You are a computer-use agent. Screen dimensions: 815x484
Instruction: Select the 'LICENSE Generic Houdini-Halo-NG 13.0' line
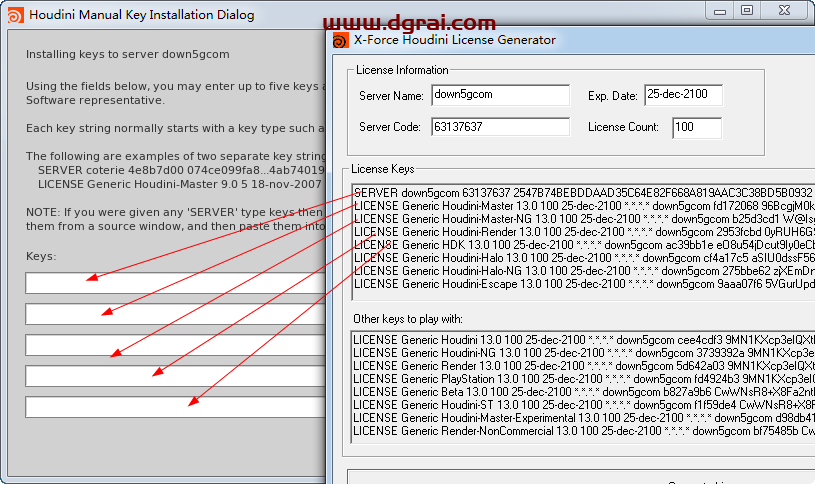point(584,271)
